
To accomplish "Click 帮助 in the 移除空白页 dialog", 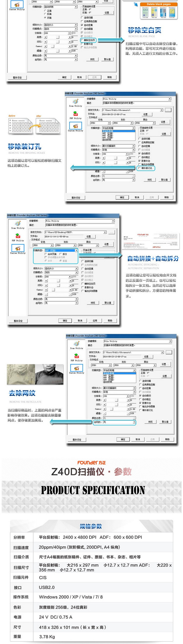I will pyautogui.click(x=110, y=77).
